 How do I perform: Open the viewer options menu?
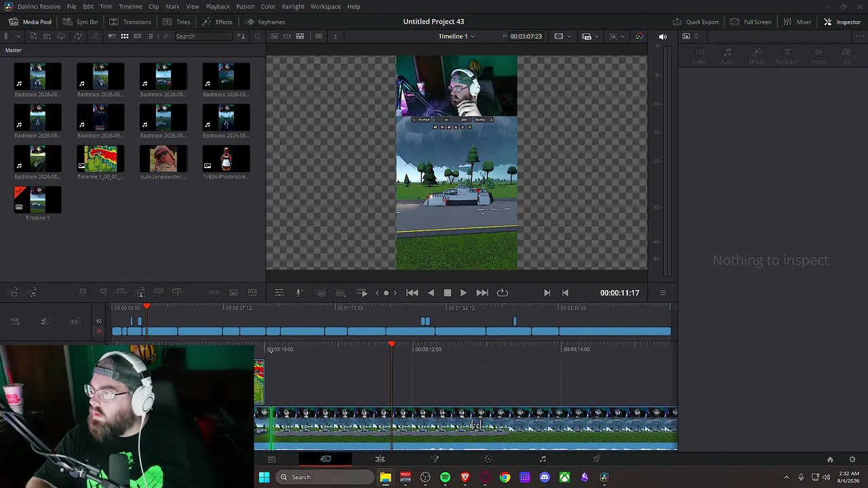pyautogui.click(x=663, y=293)
